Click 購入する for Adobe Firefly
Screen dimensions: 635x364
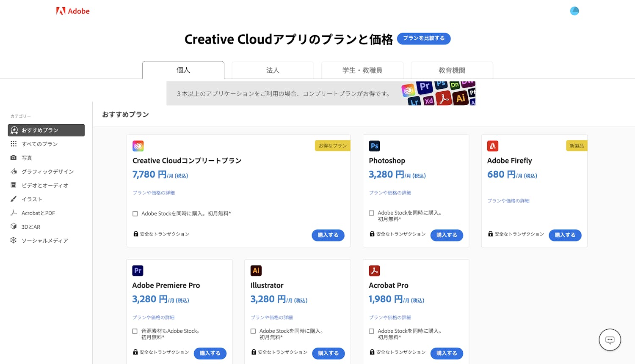tap(565, 235)
